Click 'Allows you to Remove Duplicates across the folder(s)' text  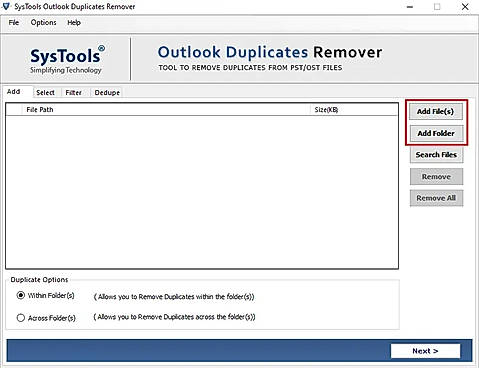[174, 317]
